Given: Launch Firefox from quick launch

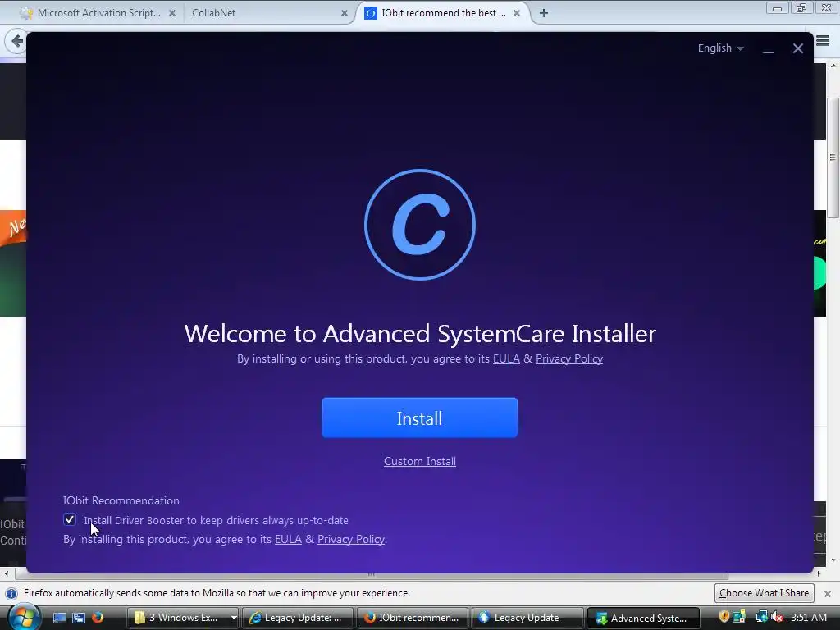Looking at the screenshot, I should [98, 618].
